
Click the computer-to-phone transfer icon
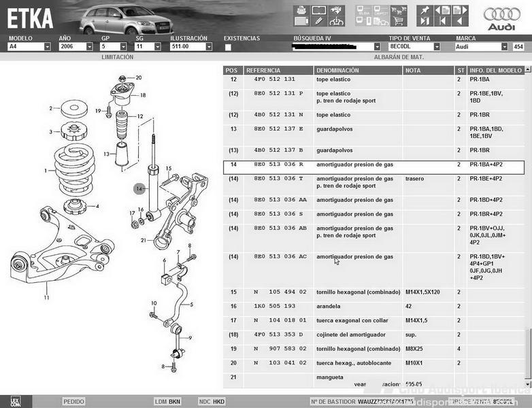(x=364, y=21)
